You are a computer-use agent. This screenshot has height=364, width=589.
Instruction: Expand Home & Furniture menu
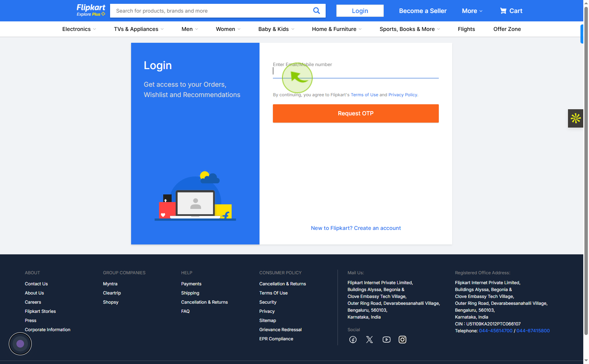coord(337,29)
